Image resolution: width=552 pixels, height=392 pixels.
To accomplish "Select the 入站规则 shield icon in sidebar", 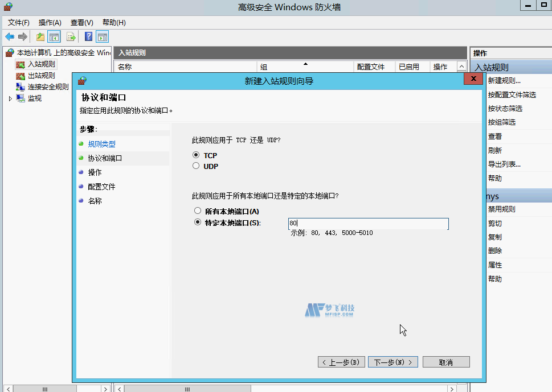I will 19,64.
